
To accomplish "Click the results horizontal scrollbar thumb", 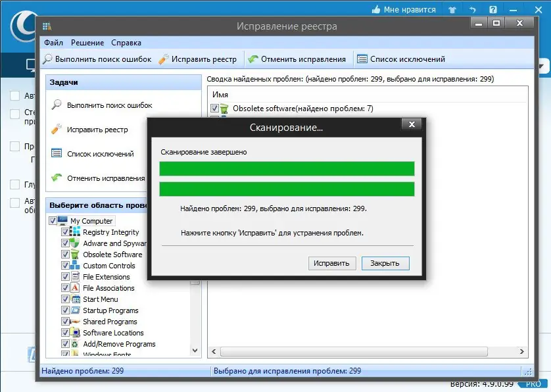I will click(x=354, y=351).
